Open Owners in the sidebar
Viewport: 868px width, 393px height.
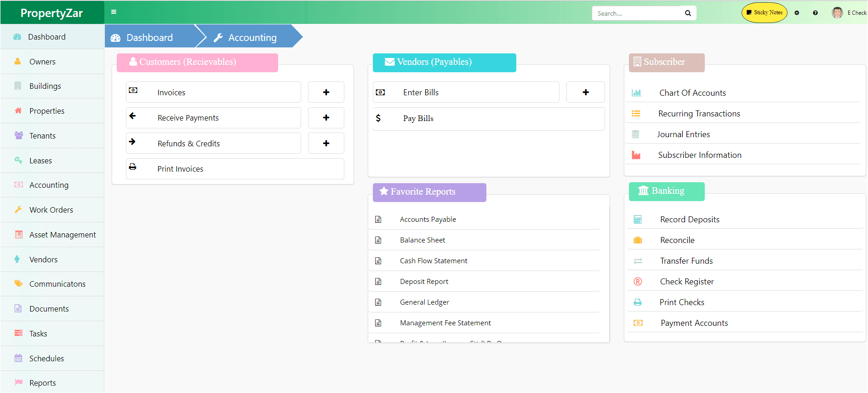pyautogui.click(x=52, y=62)
